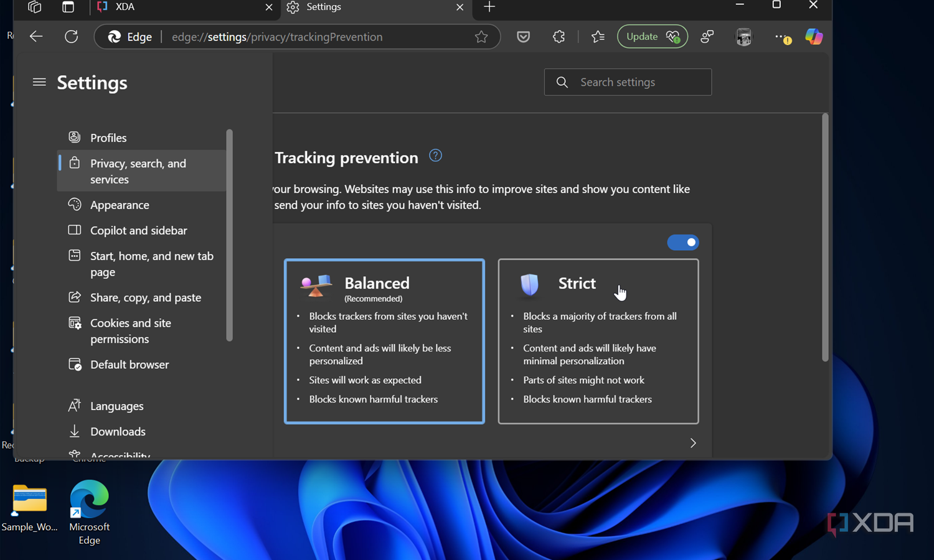This screenshot has width=934, height=560.
Task: Toggle the Tracking prevention switch off
Action: point(683,242)
